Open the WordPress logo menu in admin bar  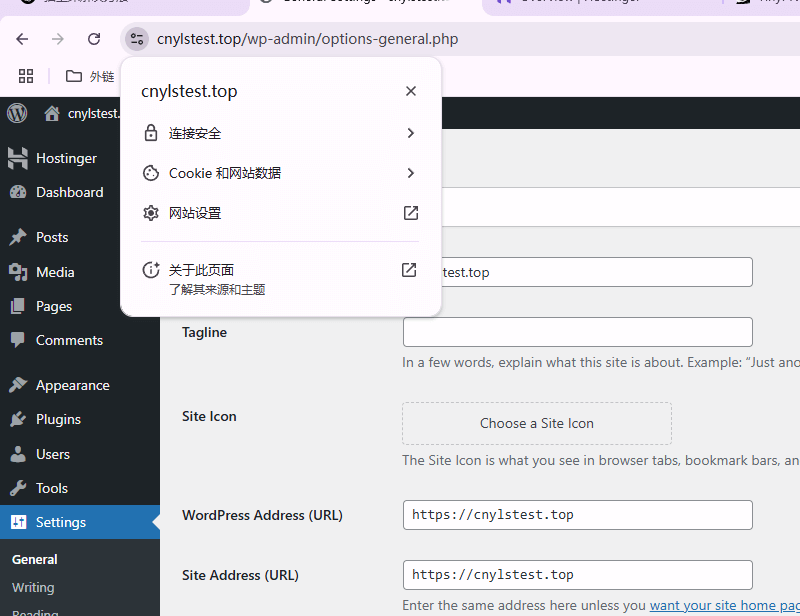tap(16, 113)
